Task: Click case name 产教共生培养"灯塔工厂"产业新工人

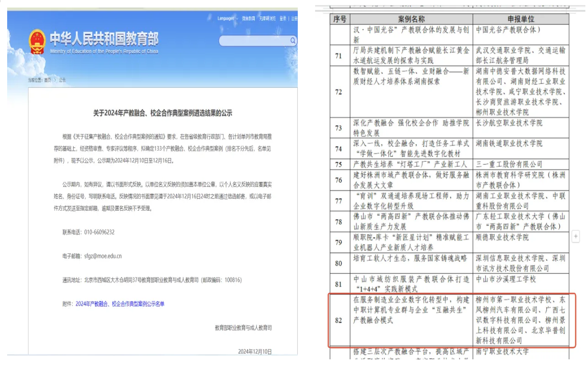Action: (411, 164)
